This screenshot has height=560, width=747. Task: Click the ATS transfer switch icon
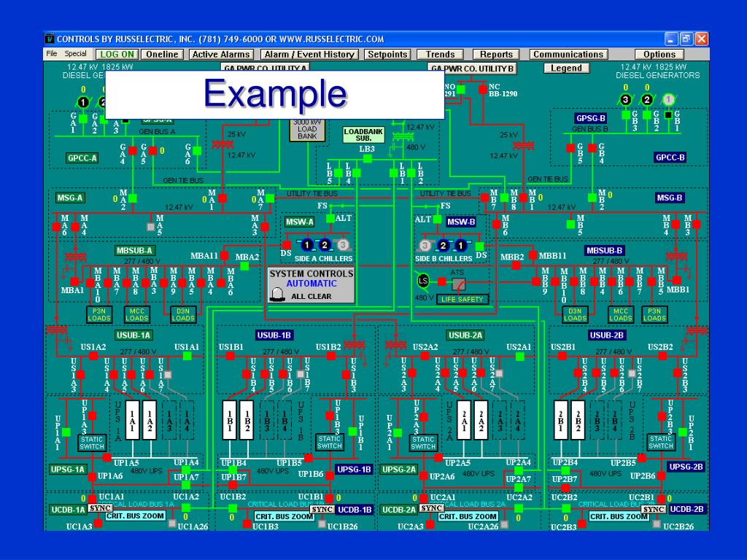459,285
